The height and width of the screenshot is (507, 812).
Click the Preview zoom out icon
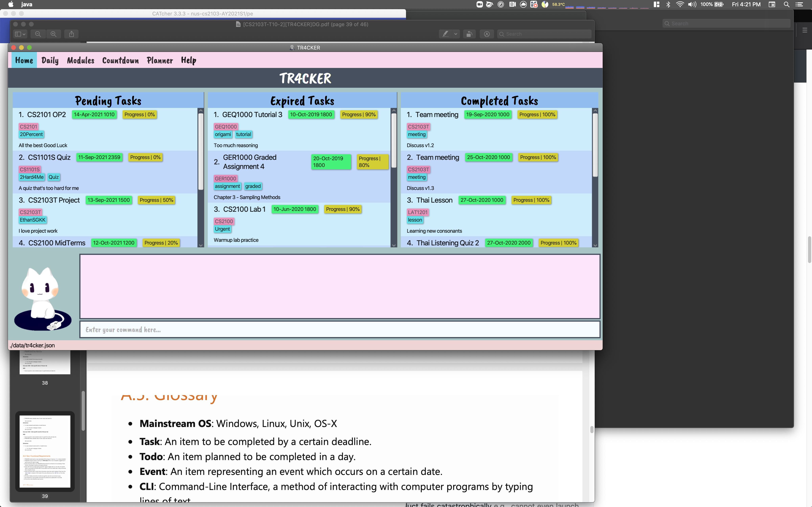pos(38,34)
